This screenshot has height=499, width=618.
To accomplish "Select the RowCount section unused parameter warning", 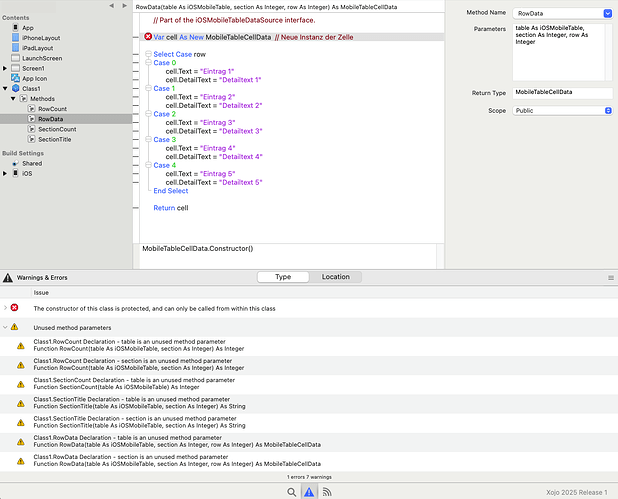I will coord(309,365).
